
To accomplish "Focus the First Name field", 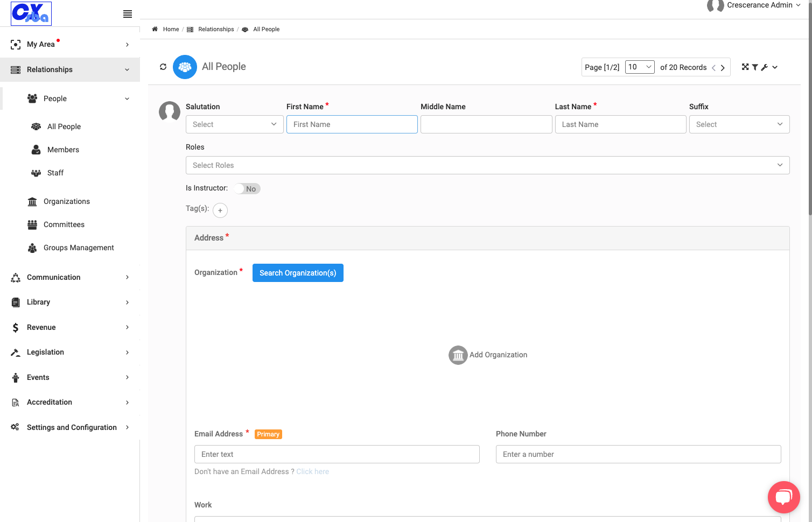I will [x=352, y=124].
